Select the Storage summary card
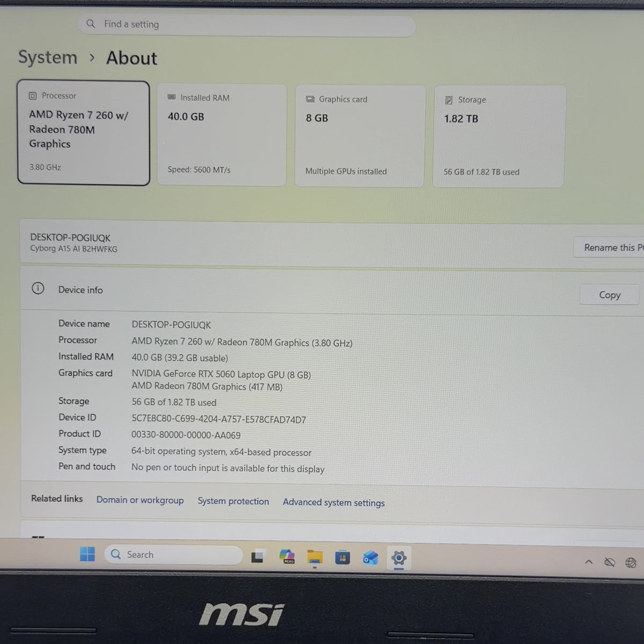Viewport: 644px width, 644px height. (x=499, y=136)
